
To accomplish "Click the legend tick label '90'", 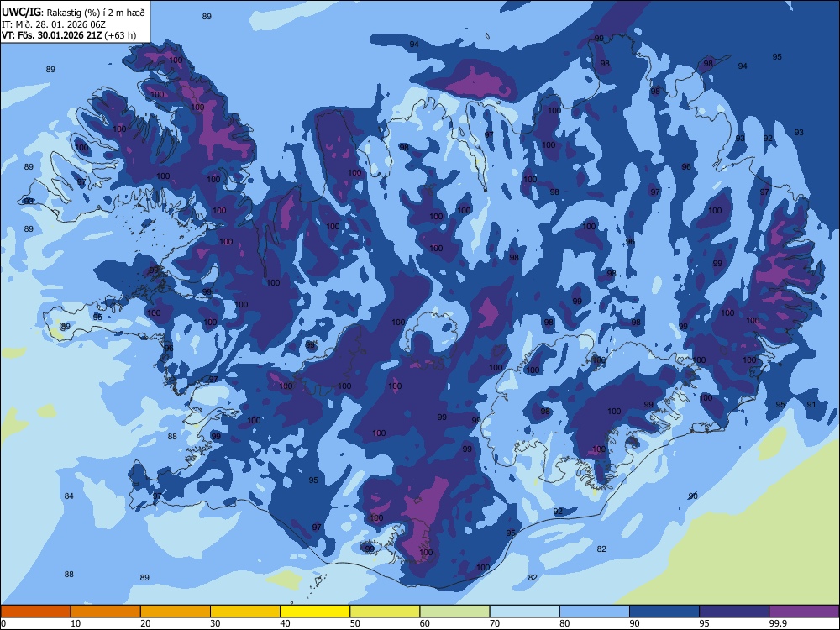I will point(635,623).
